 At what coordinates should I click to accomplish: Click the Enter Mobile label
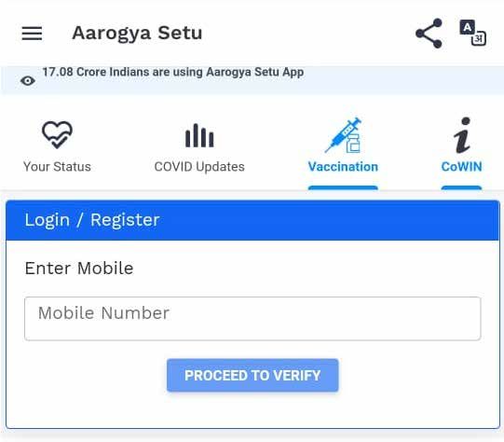(x=79, y=269)
